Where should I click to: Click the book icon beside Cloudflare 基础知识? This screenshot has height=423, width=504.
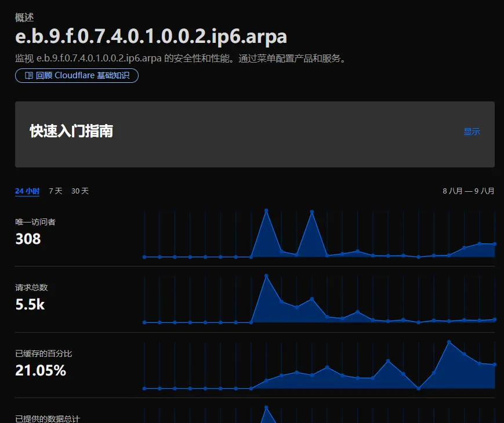tap(28, 75)
